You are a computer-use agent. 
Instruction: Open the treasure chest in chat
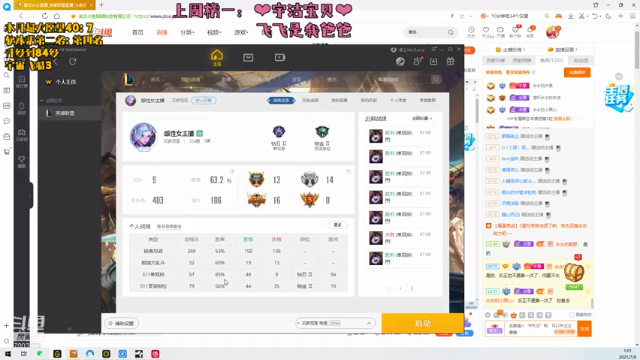click(x=573, y=272)
